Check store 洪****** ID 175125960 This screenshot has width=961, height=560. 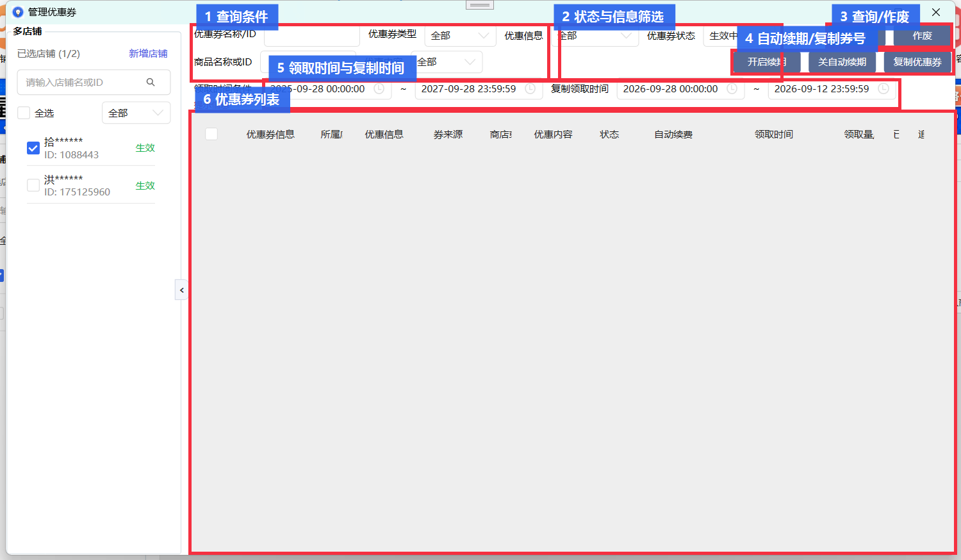33,185
